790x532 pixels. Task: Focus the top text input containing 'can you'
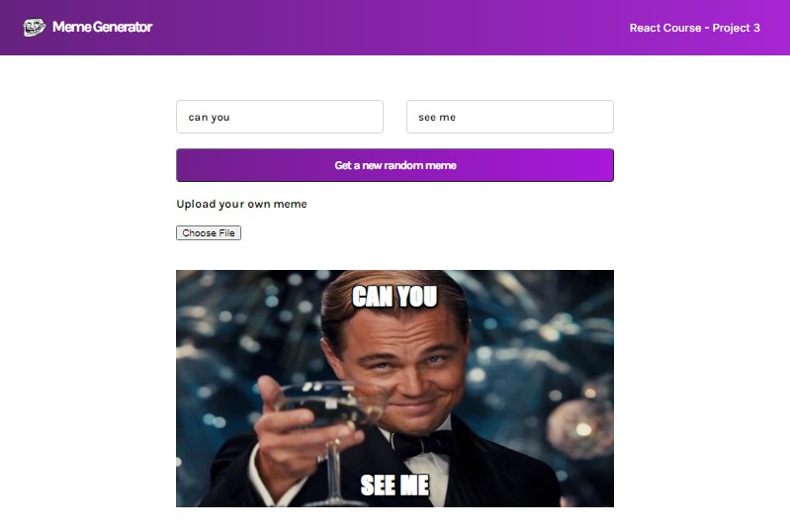(x=280, y=117)
